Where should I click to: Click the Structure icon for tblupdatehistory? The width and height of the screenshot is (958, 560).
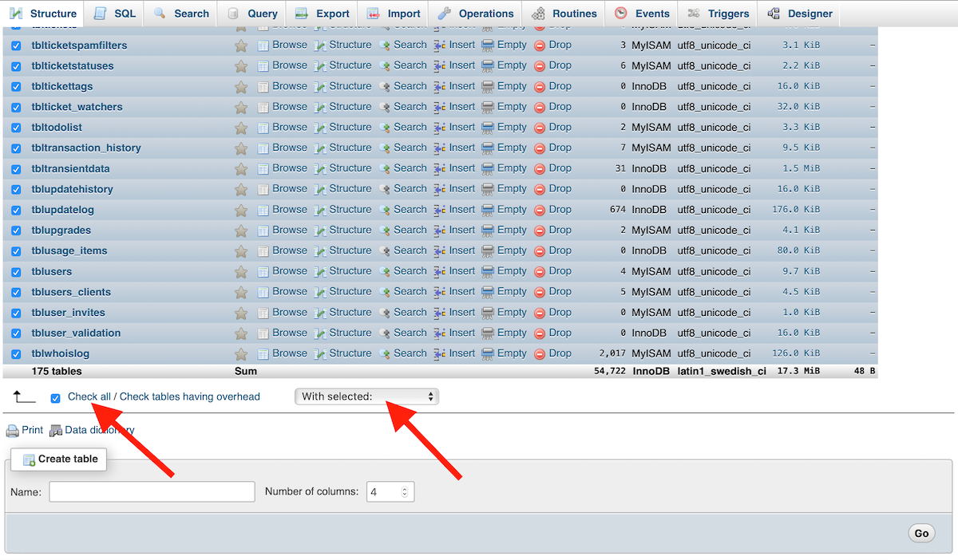320,190
